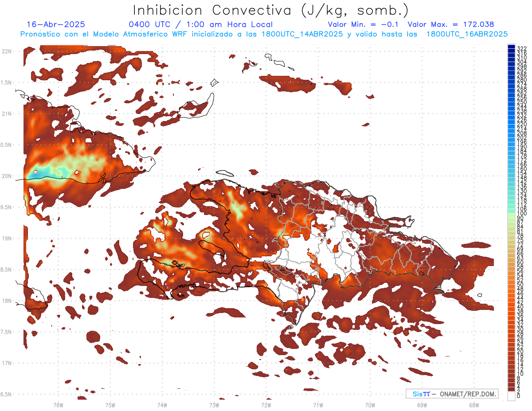Click the '22N' latitude label

pyautogui.click(x=7, y=51)
